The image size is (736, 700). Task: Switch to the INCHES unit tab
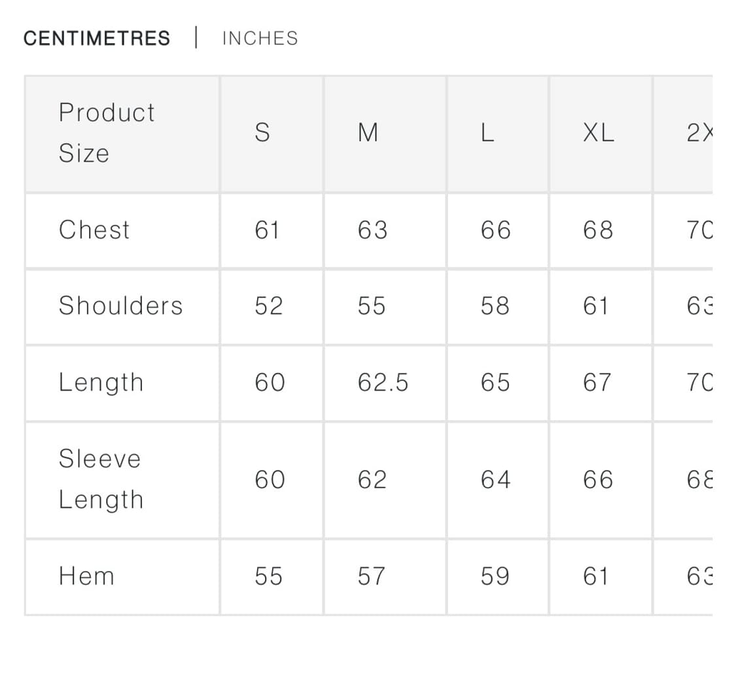click(x=260, y=38)
